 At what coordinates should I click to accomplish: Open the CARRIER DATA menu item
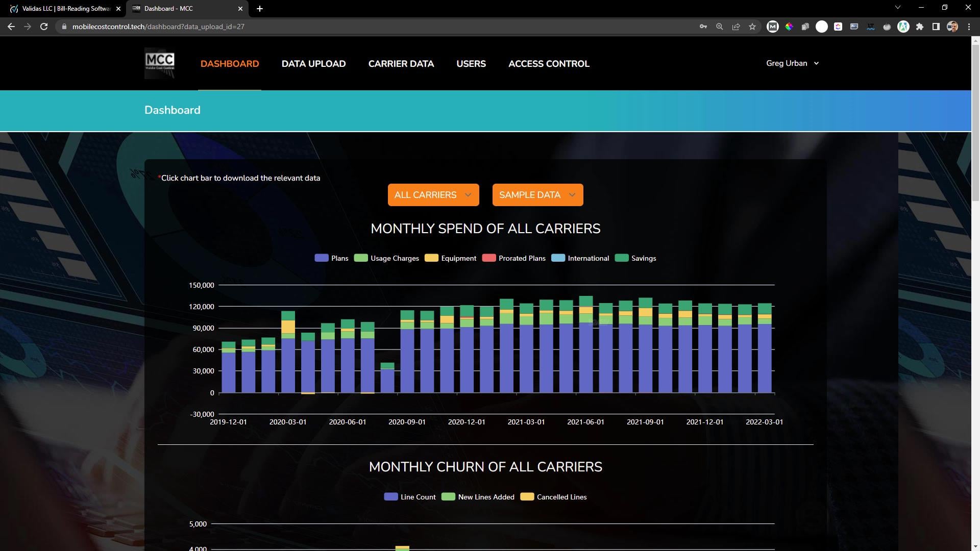(x=401, y=64)
